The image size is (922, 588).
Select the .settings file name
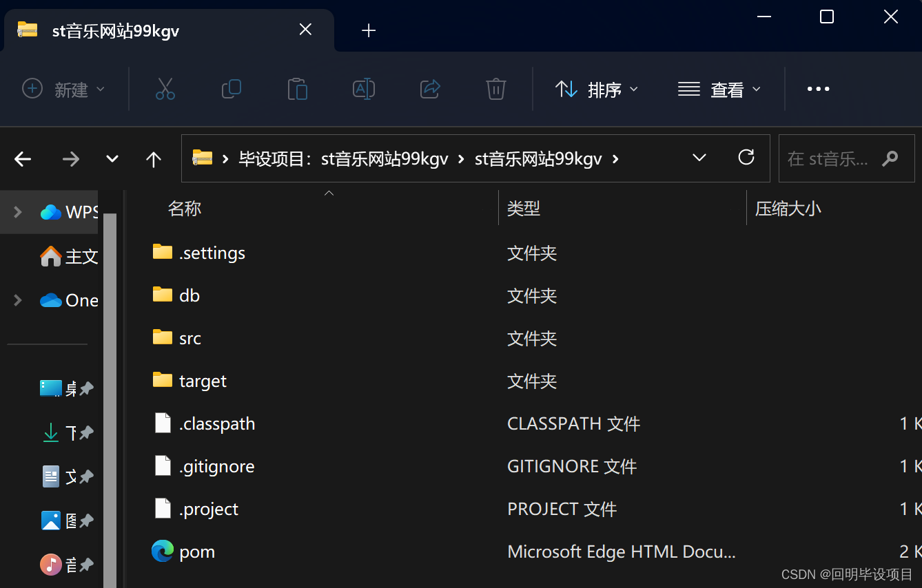[212, 253]
